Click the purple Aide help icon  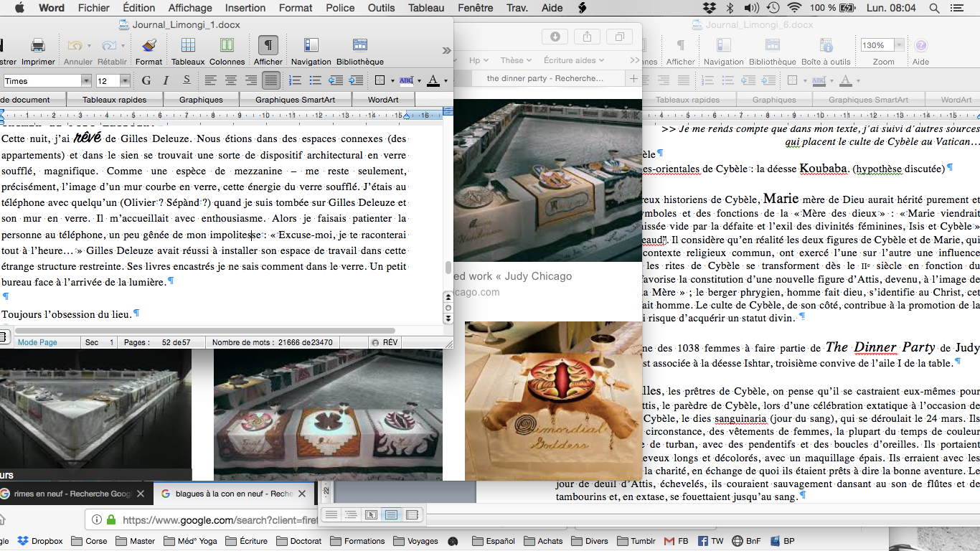pos(920,47)
